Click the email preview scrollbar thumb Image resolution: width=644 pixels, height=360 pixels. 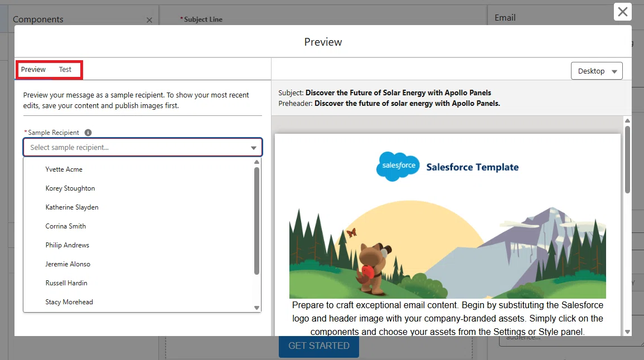[x=627, y=159]
